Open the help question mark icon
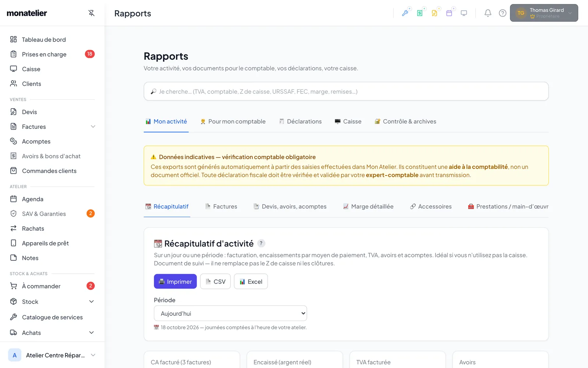 502,13
